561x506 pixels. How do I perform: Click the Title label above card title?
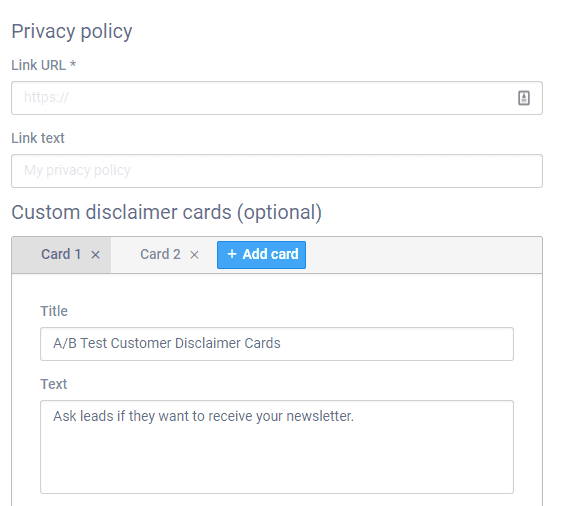(54, 311)
